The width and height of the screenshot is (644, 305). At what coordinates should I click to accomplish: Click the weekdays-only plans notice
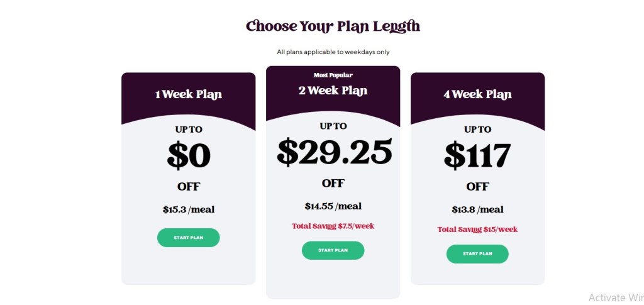click(x=333, y=52)
